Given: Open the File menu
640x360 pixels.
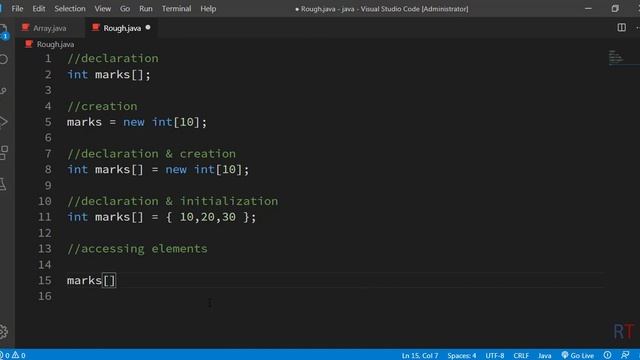Looking at the screenshot, I should point(17,9).
